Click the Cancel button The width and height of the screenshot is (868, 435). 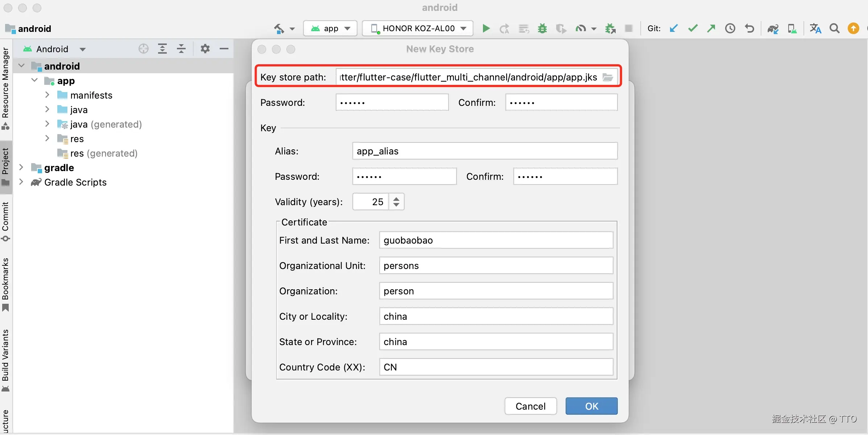530,406
